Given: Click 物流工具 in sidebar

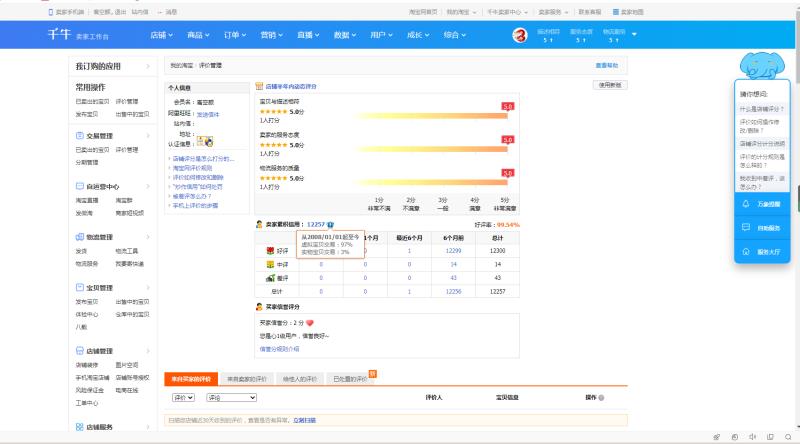Looking at the screenshot, I should pos(127,251).
